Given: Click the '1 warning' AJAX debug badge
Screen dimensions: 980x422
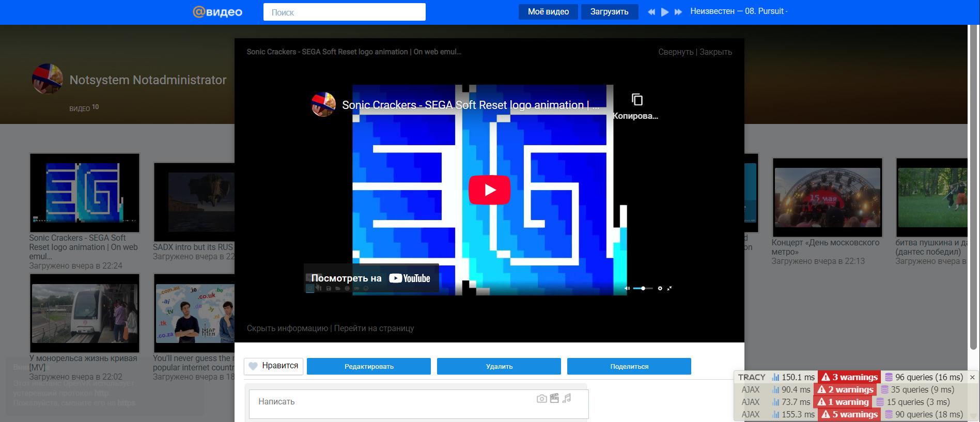Looking at the screenshot, I should (x=843, y=402).
